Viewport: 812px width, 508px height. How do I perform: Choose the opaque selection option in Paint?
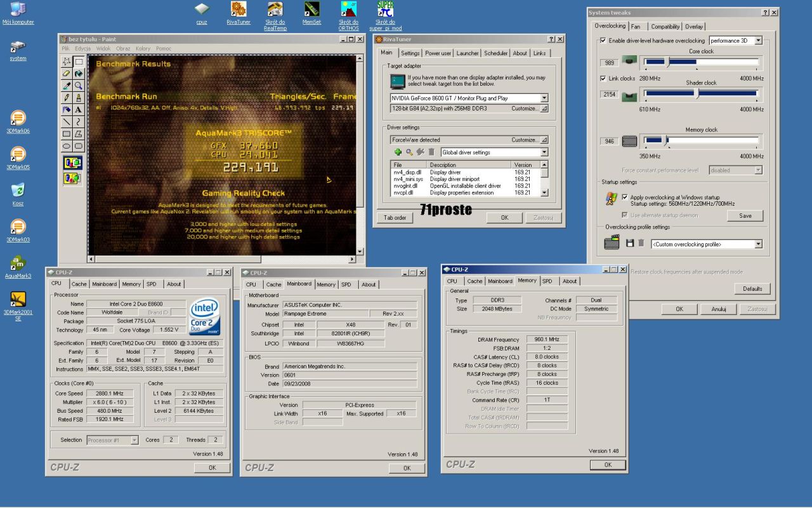tap(72, 163)
